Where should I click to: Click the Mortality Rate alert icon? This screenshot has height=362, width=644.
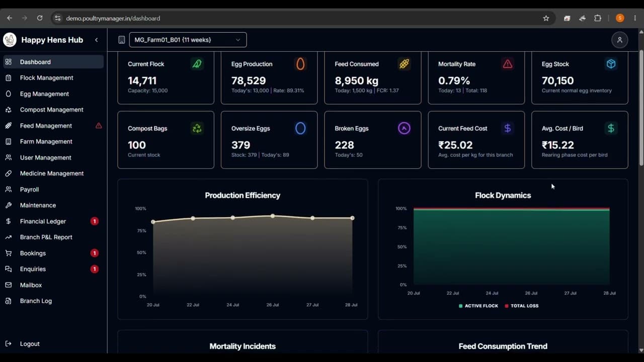click(508, 64)
